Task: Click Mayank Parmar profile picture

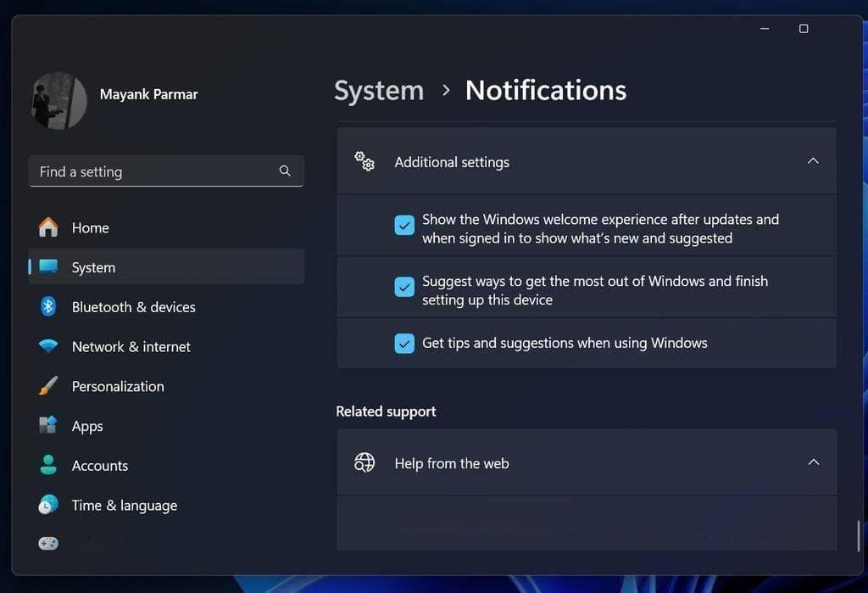Action: [58, 100]
